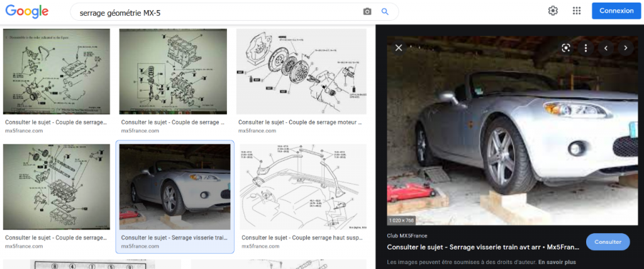
Task: Open clutch flywheel diagram thumbnail
Action: click(301, 72)
